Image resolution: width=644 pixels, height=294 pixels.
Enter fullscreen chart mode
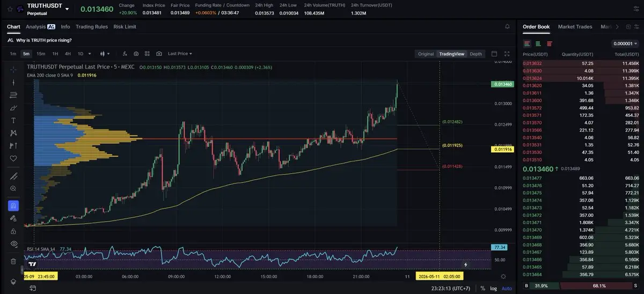pyautogui.click(x=508, y=54)
